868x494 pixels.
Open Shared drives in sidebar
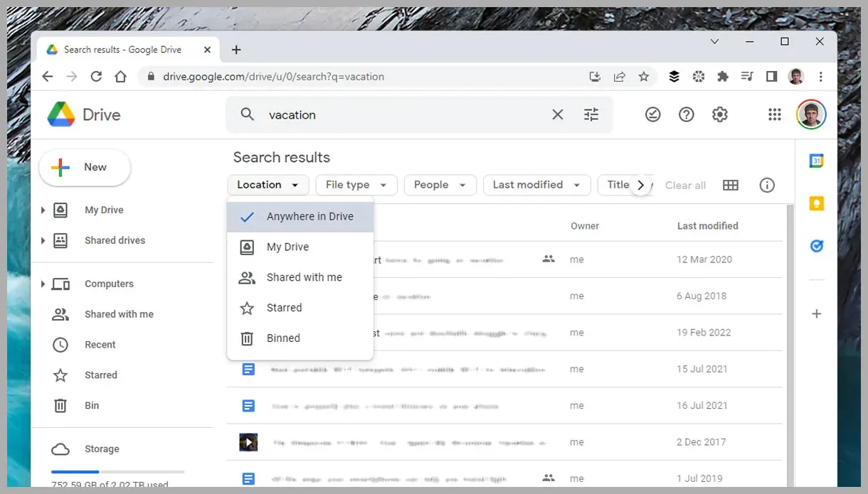(115, 240)
